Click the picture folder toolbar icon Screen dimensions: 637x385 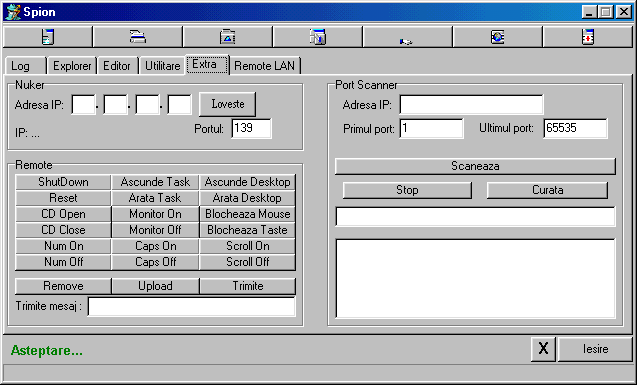click(228, 37)
